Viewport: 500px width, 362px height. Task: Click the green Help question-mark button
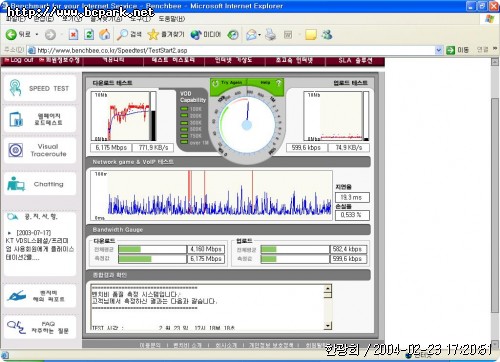(266, 83)
